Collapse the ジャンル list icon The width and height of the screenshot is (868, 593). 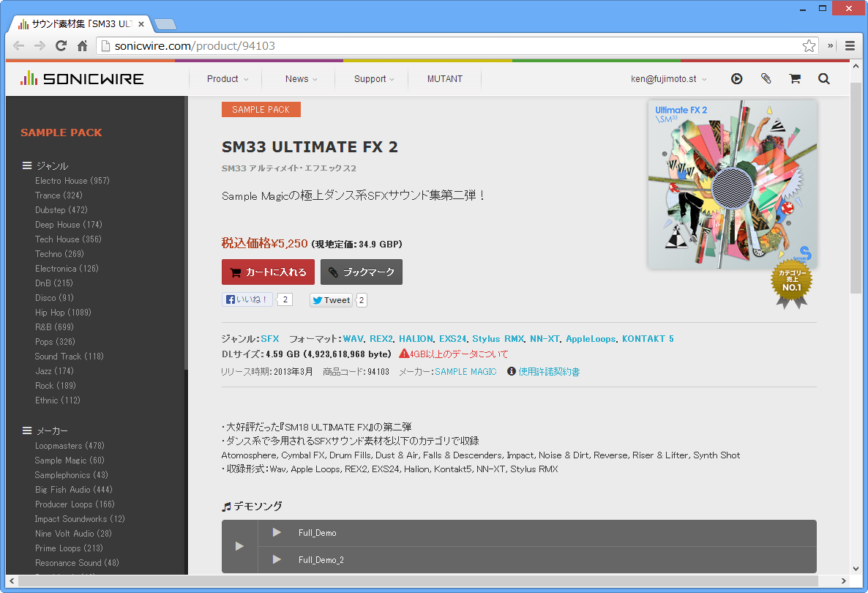pos(26,165)
